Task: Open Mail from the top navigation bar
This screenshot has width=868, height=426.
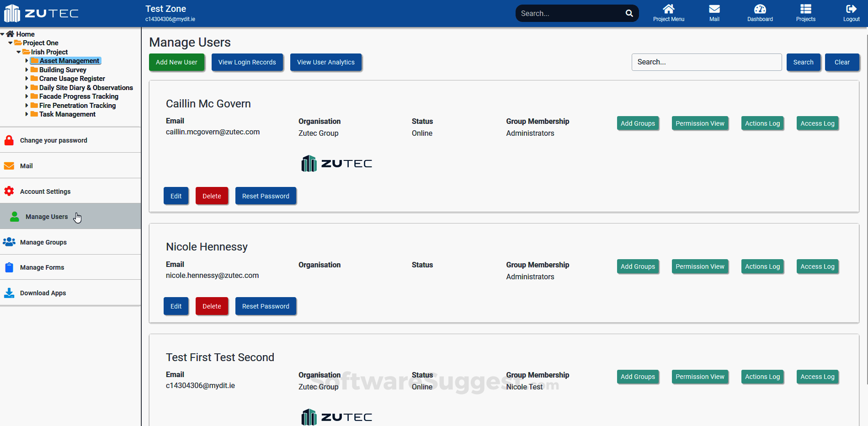Action: pos(714,8)
